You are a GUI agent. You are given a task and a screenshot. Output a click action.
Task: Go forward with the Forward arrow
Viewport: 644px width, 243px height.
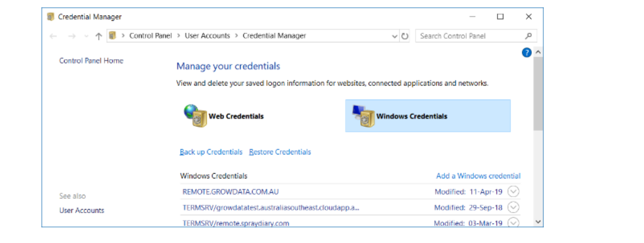tap(71, 36)
